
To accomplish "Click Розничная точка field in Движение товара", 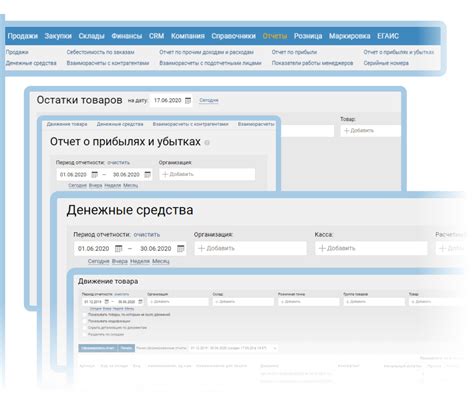I will (309, 302).
